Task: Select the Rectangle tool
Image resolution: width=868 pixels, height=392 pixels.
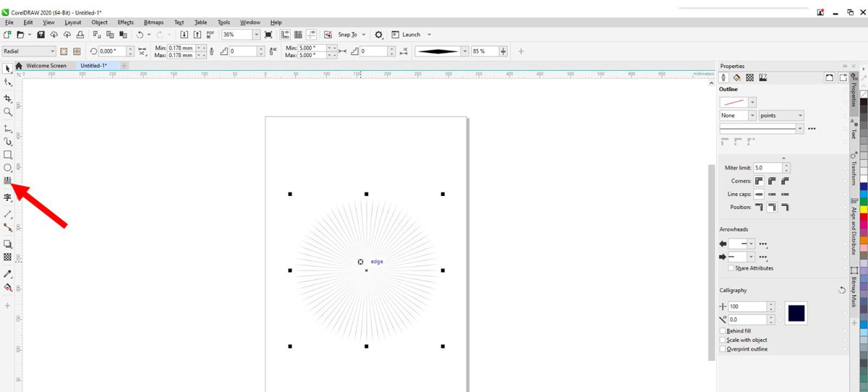Action: (x=8, y=155)
